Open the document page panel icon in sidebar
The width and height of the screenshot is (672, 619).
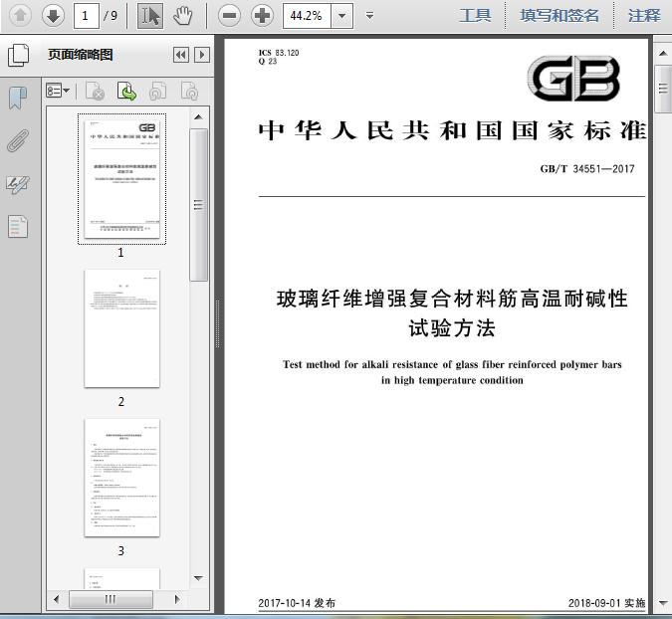tap(18, 226)
